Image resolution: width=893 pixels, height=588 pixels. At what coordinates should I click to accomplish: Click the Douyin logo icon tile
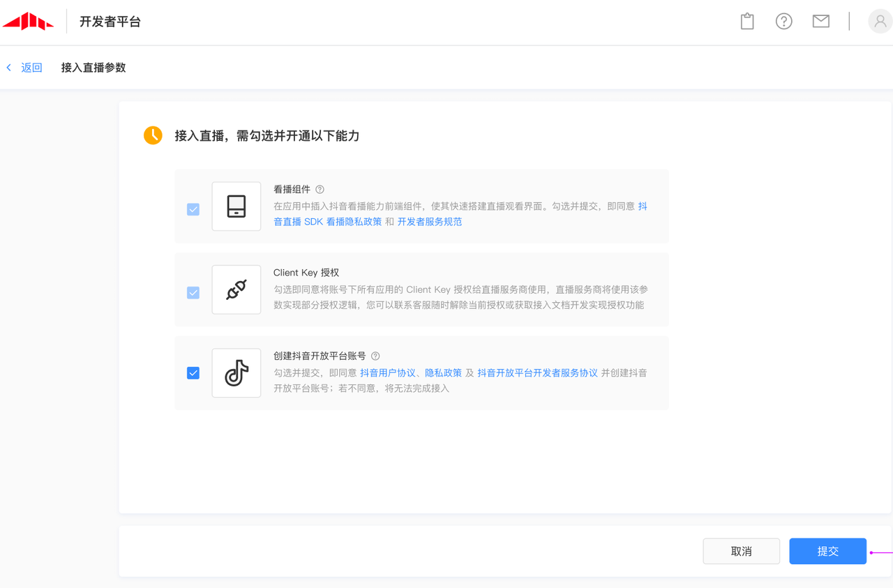(x=237, y=373)
